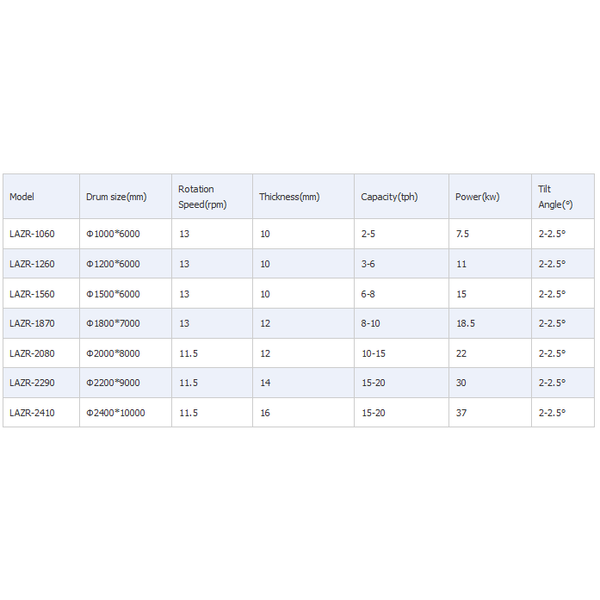The height and width of the screenshot is (600, 600).
Task: Click the 7.5 power value cell
Action: point(490,234)
